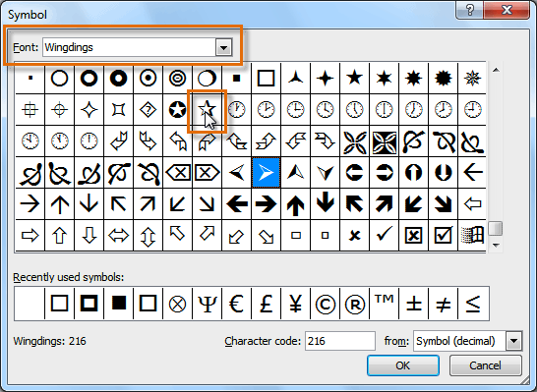This screenshot has width=537, height=392.
Task: Insert the recently used plus-minus sign
Action: [413, 305]
